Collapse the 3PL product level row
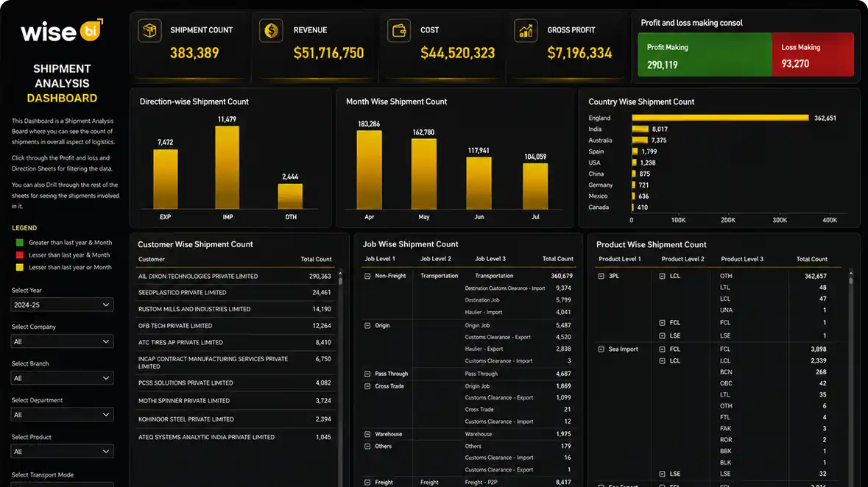The height and width of the screenshot is (487, 868). 601,276
